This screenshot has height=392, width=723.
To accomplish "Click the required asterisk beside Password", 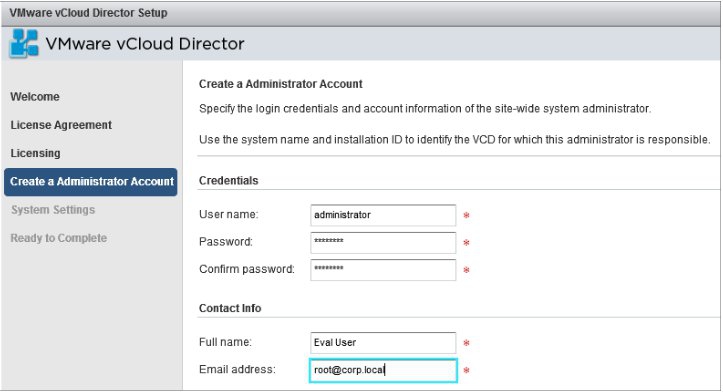I will tap(467, 243).
